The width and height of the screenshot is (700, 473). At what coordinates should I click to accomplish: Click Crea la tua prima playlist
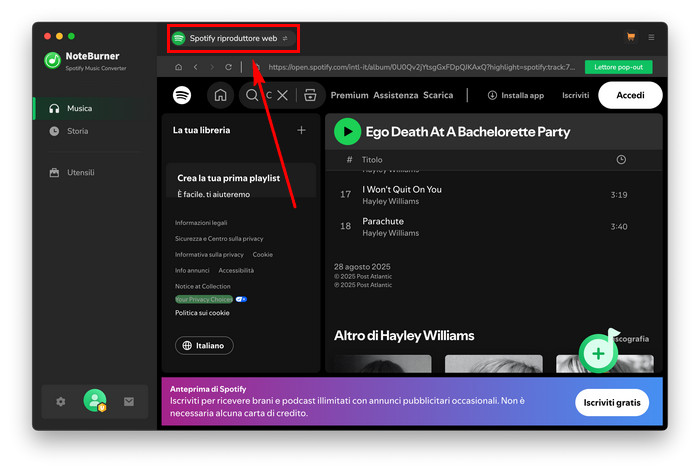tap(229, 178)
